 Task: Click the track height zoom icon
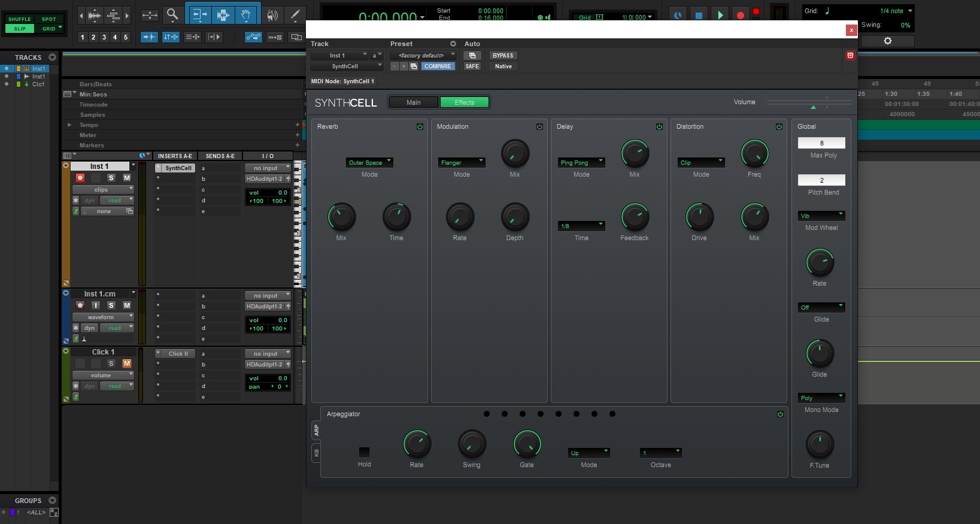[113, 16]
